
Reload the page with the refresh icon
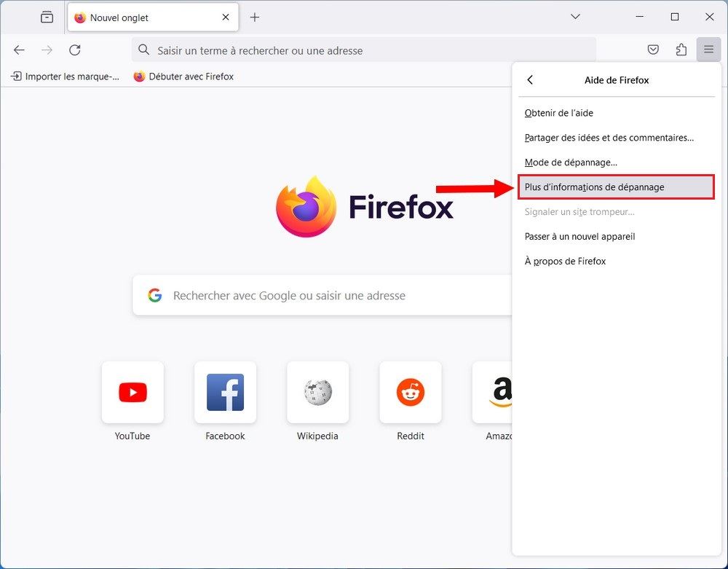click(75, 50)
